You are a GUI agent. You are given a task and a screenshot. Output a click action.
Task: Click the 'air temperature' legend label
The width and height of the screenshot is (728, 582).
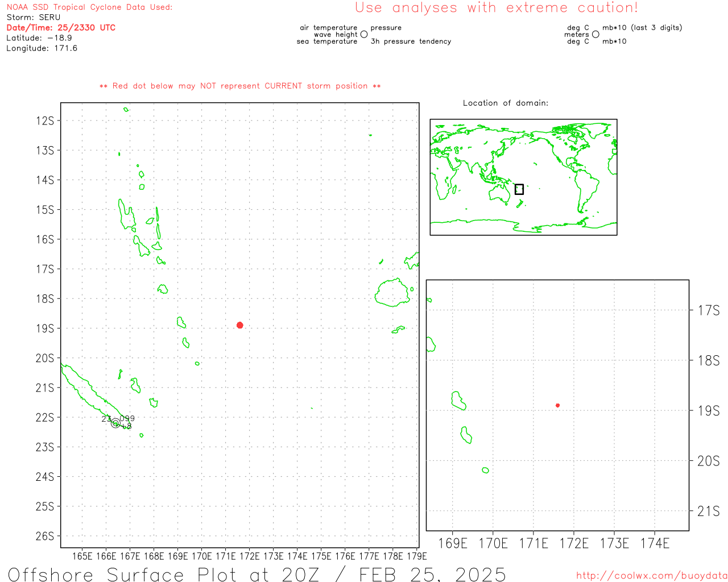point(329,27)
